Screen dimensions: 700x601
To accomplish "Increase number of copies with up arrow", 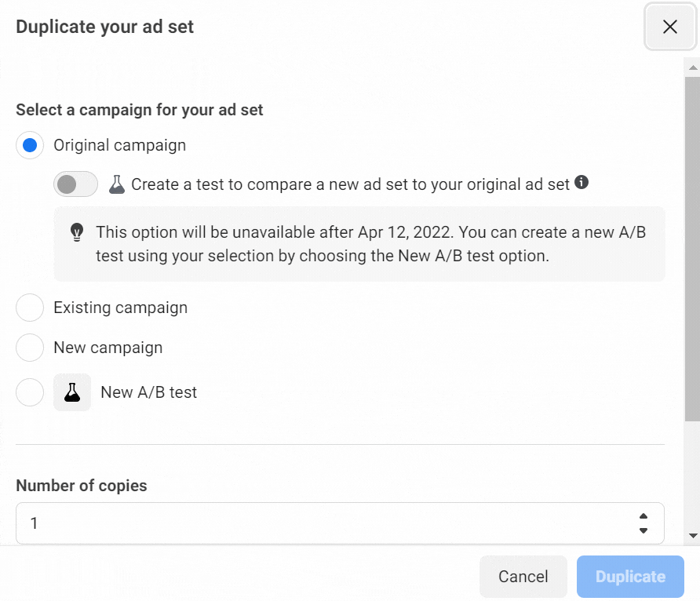I will tap(643, 515).
